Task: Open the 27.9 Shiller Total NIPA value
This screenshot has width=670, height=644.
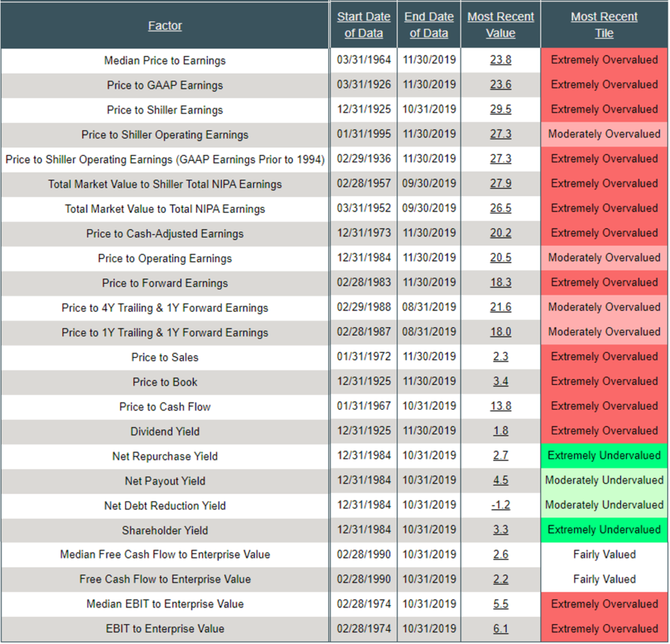Action: coord(501,184)
